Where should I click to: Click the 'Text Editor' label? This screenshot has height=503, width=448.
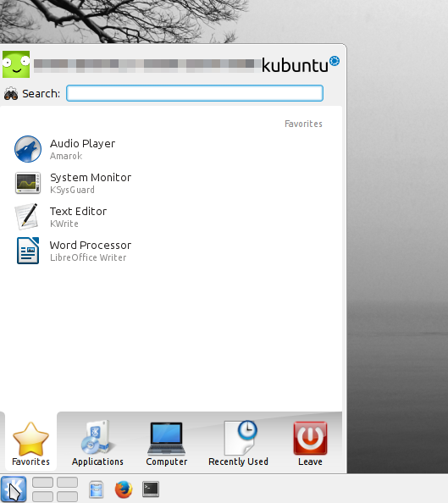[78, 212]
